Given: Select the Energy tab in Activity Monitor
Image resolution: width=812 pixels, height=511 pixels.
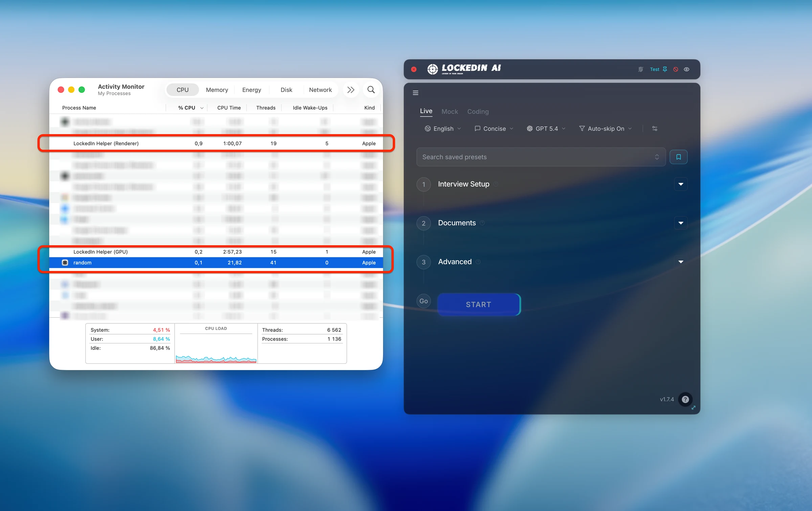Looking at the screenshot, I should 251,90.
